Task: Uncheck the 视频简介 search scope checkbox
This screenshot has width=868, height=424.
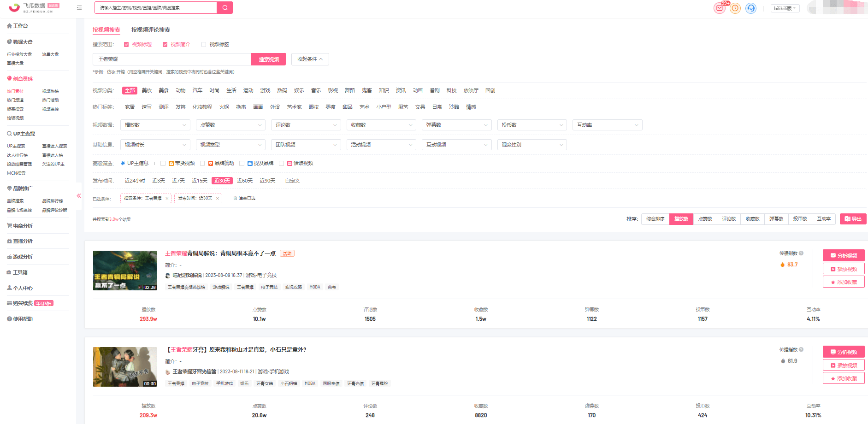Action: pos(165,45)
